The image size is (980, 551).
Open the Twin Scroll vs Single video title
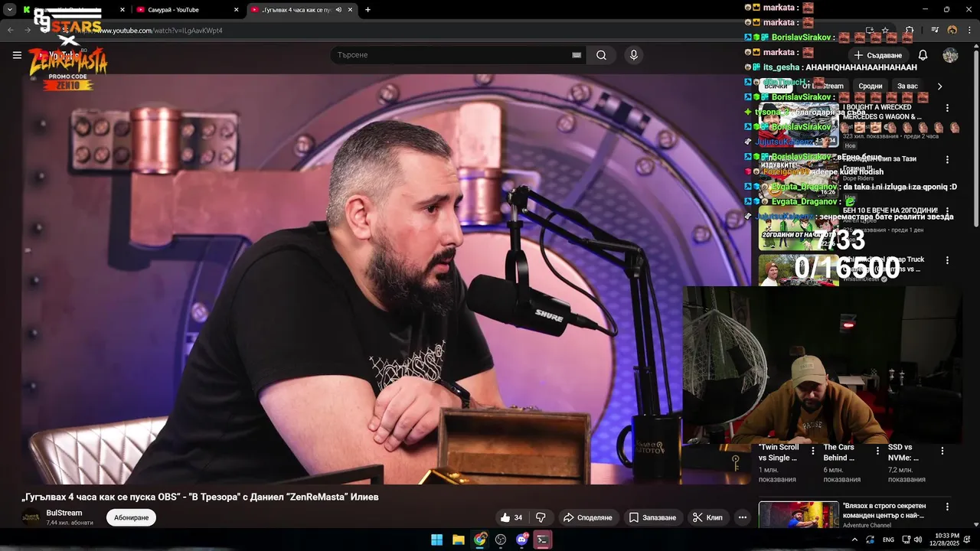click(779, 452)
